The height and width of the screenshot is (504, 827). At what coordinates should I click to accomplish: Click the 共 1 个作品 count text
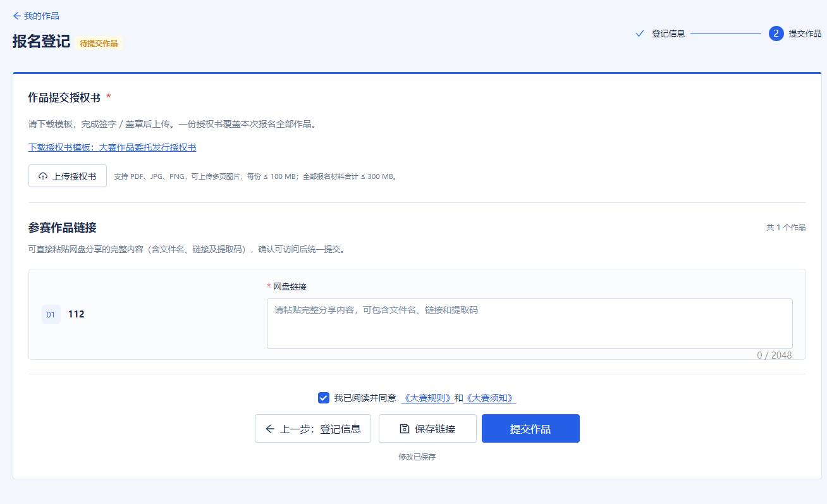point(786,228)
